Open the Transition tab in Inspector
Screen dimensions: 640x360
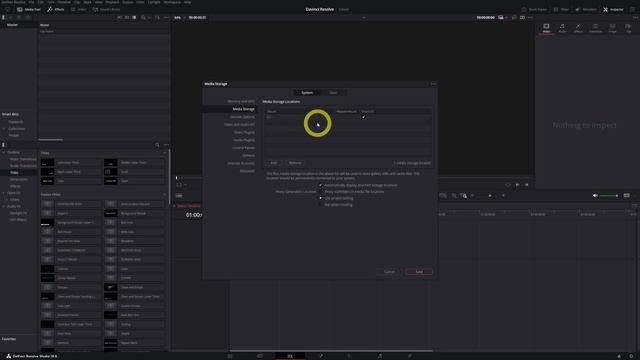pyautogui.click(x=595, y=28)
